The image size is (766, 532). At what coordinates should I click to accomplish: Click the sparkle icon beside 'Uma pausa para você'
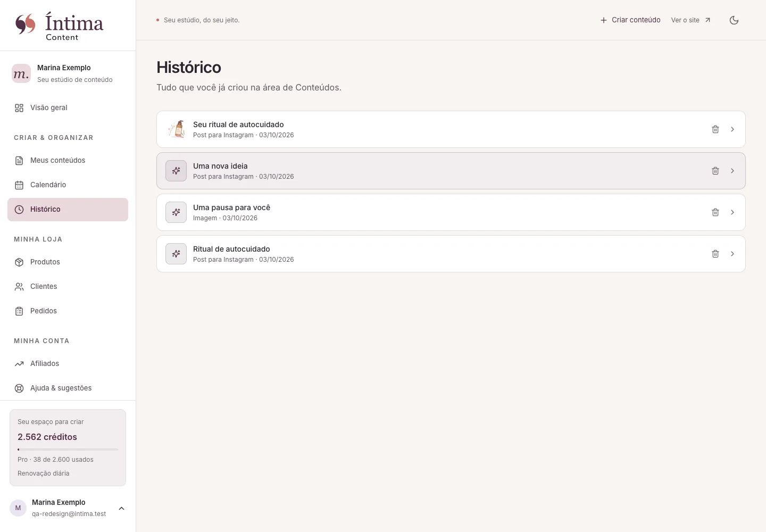pyautogui.click(x=176, y=212)
